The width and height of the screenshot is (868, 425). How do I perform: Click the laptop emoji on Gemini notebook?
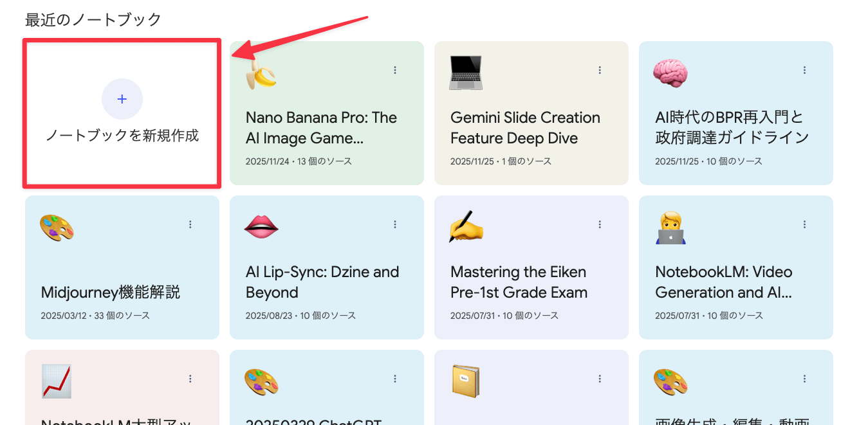[x=466, y=73]
